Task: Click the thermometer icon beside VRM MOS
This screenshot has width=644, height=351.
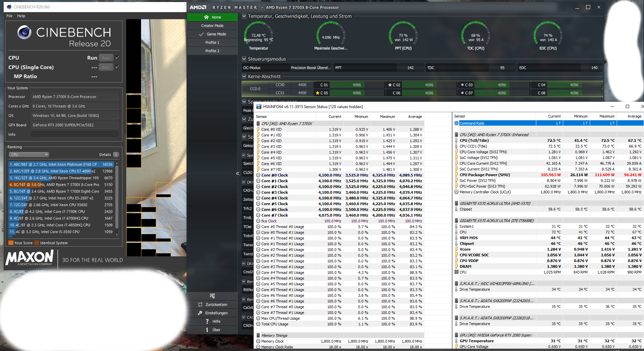Action: click(x=456, y=238)
